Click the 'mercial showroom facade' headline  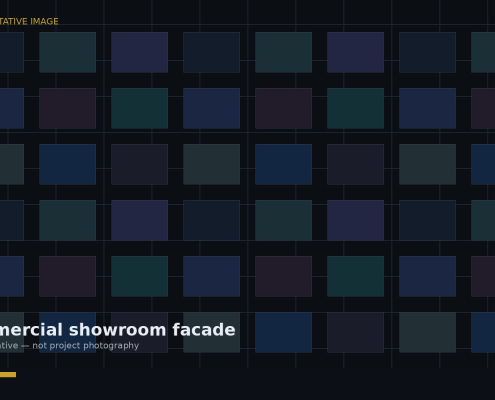click(118, 330)
